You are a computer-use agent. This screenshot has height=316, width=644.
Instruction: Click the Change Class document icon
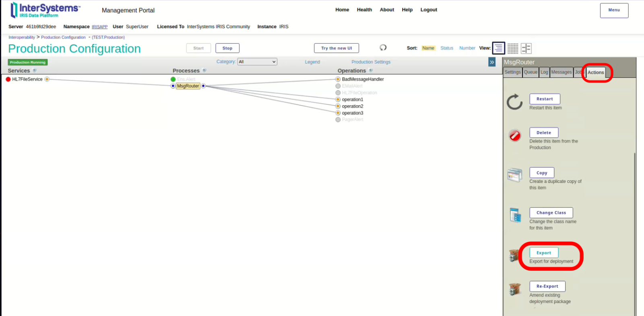click(515, 215)
